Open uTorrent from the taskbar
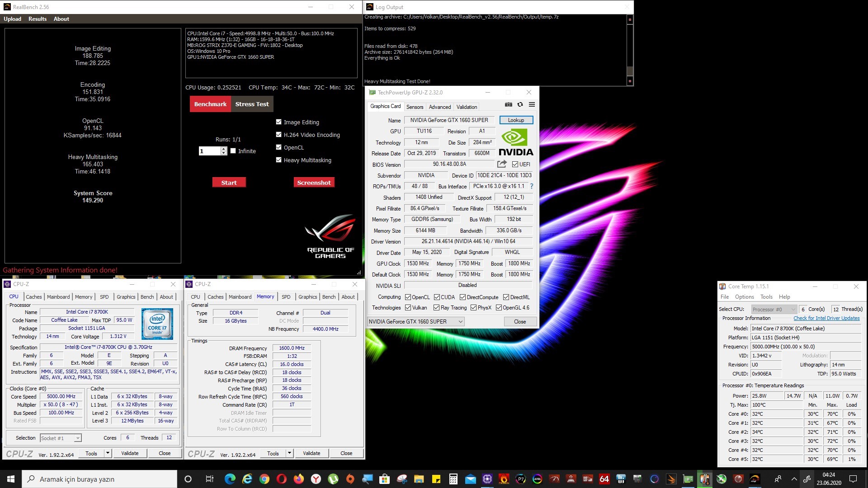Image resolution: width=868 pixels, height=488 pixels. (x=333, y=479)
